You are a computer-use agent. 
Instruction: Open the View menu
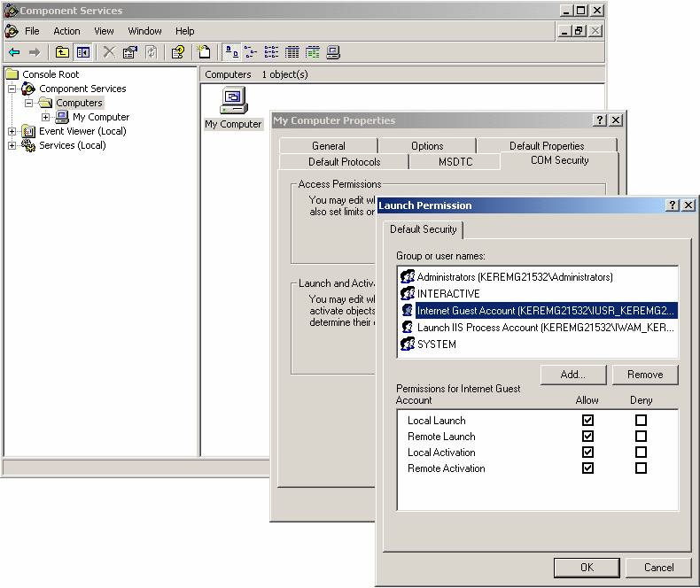[104, 31]
